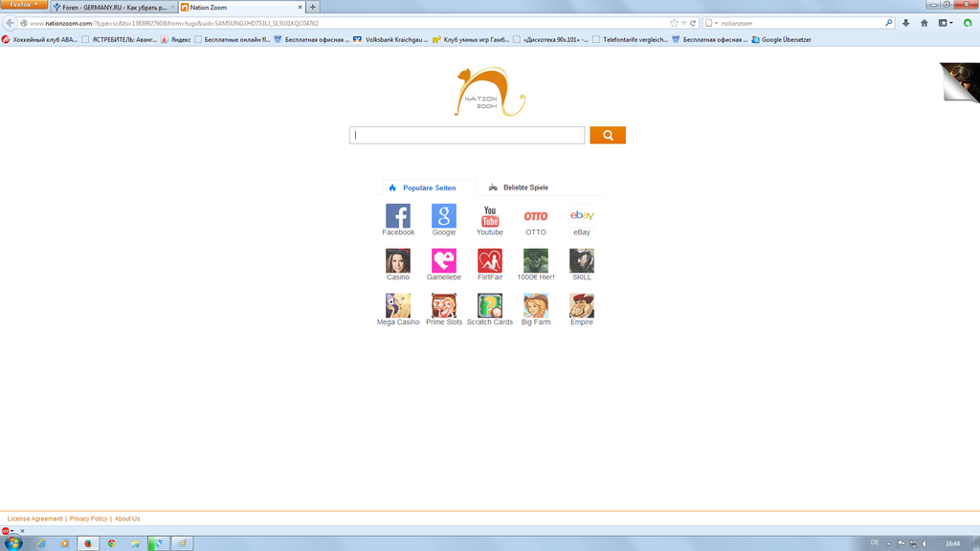This screenshot has height=551, width=980.
Task: Open the Mega Casino icon
Action: [397, 305]
